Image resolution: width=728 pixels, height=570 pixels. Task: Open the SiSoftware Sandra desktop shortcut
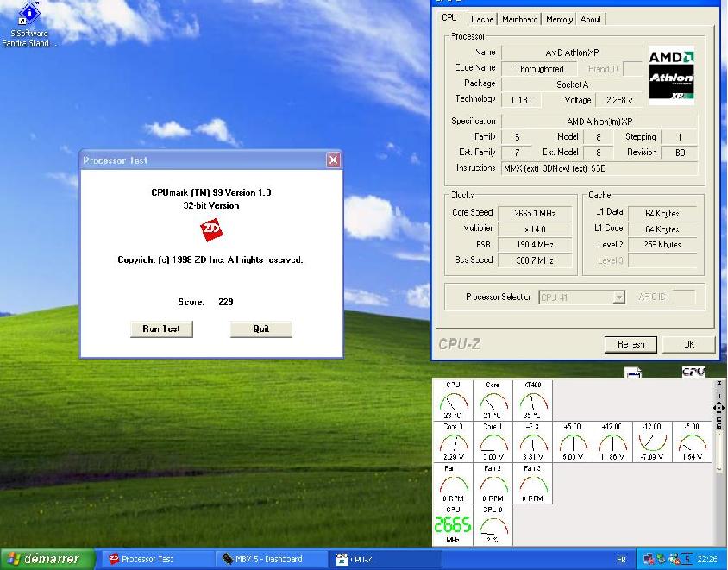point(29,24)
